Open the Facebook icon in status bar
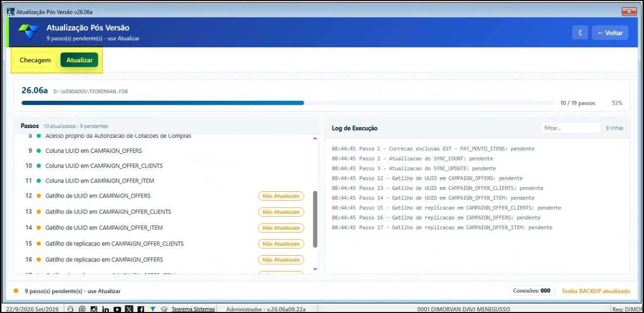The image size is (644, 313). 141,309
